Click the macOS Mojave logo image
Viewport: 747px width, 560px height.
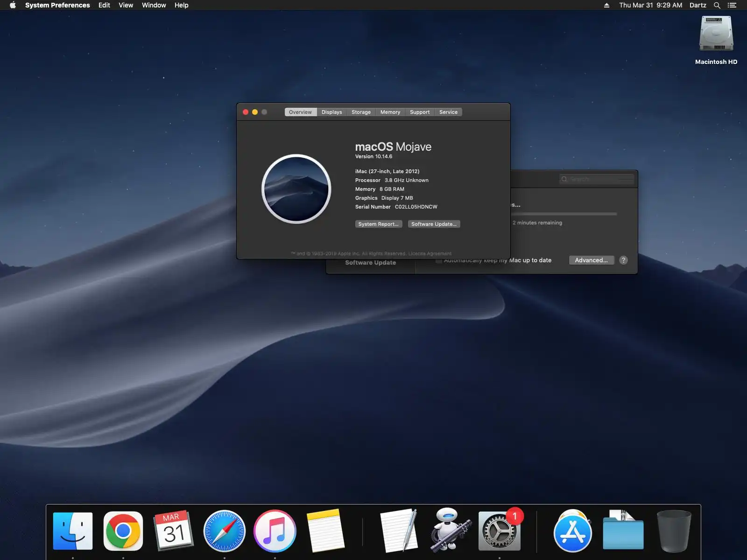coord(296,189)
